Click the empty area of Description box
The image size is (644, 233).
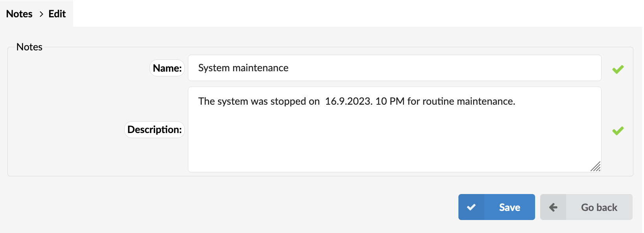(x=395, y=142)
